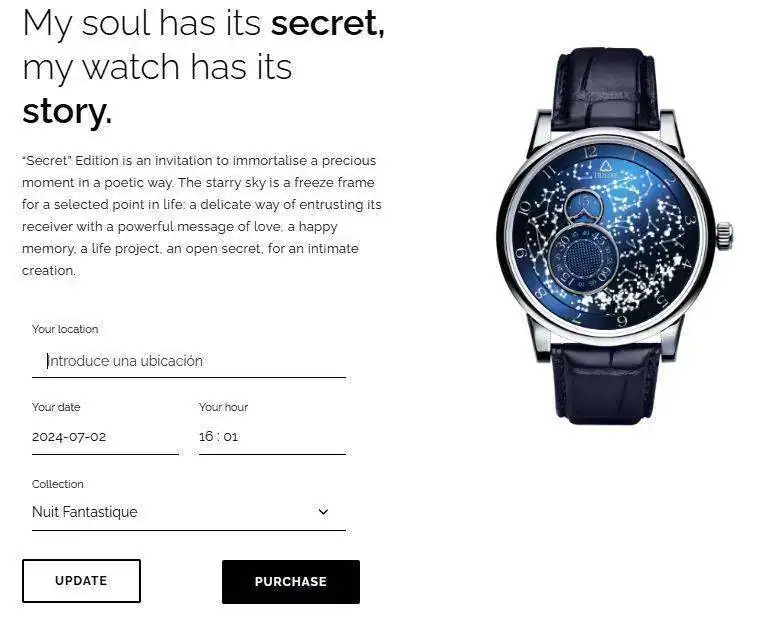Click the 'Secret Edition' description paragraph
The image size is (760, 617).
pos(202,216)
